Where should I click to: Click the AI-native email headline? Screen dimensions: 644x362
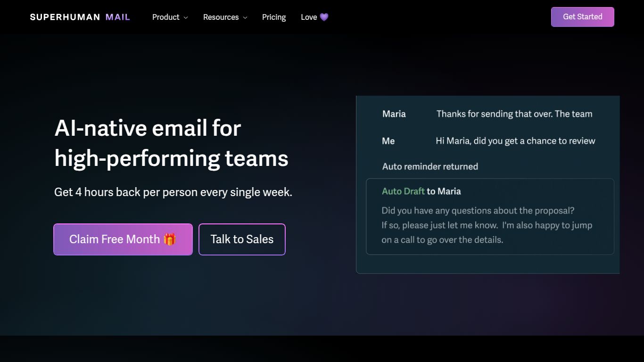pyautogui.click(x=171, y=143)
